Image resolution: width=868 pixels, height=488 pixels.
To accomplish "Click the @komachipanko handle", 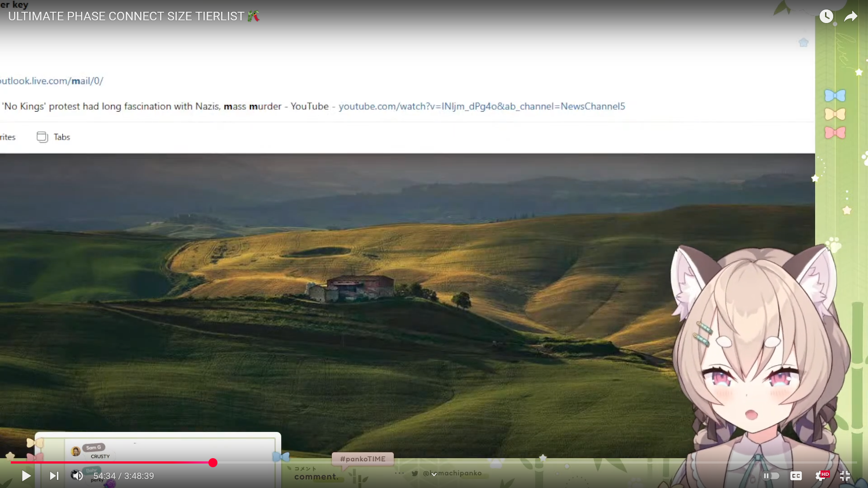I will 452,473.
